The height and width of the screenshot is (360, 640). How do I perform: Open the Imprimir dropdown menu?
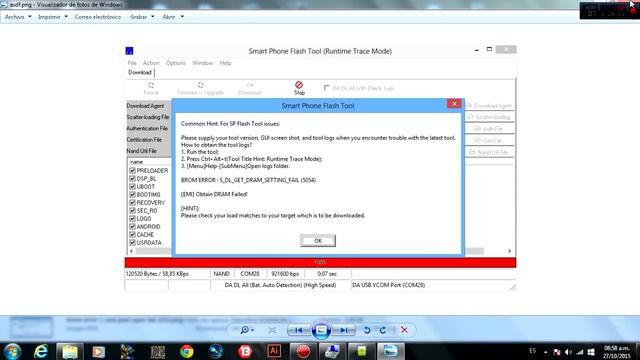[x=53, y=17]
